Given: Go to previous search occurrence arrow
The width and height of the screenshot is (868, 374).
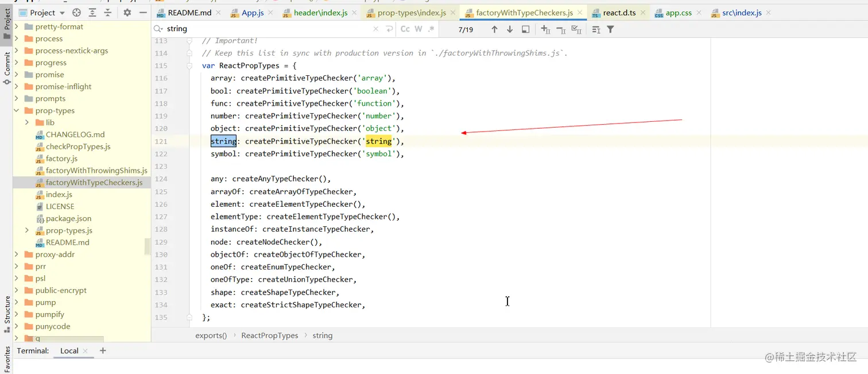Looking at the screenshot, I should [x=494, y=29].
